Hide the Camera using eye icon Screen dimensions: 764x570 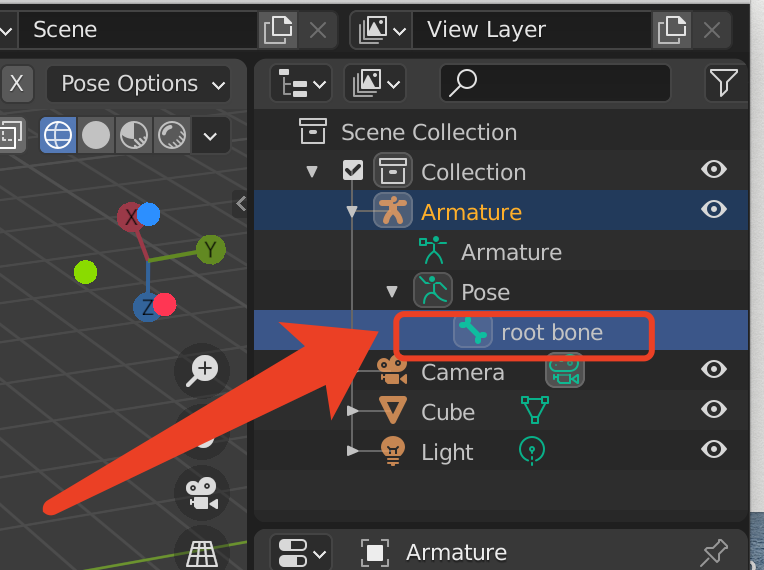[714, 369]
